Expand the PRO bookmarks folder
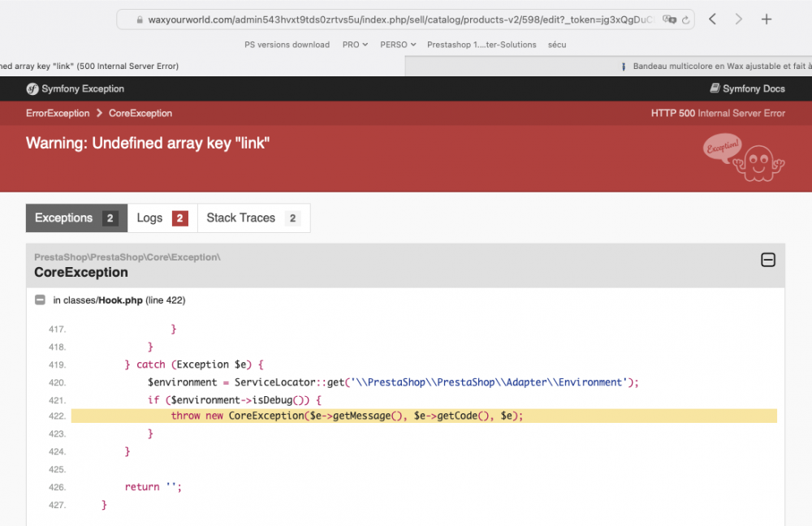Viewport: 812px width, 526px height. click(356, 45)
